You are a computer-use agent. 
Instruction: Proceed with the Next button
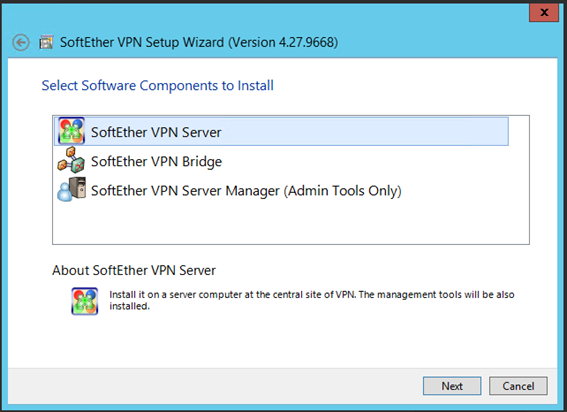[x=452, y=386]
